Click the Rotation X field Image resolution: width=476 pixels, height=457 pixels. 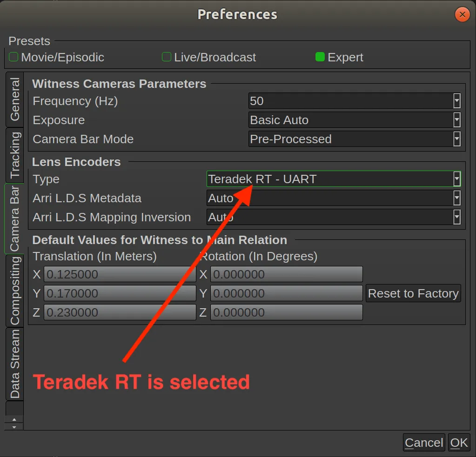pyautogui.click(x=287, y=274)
